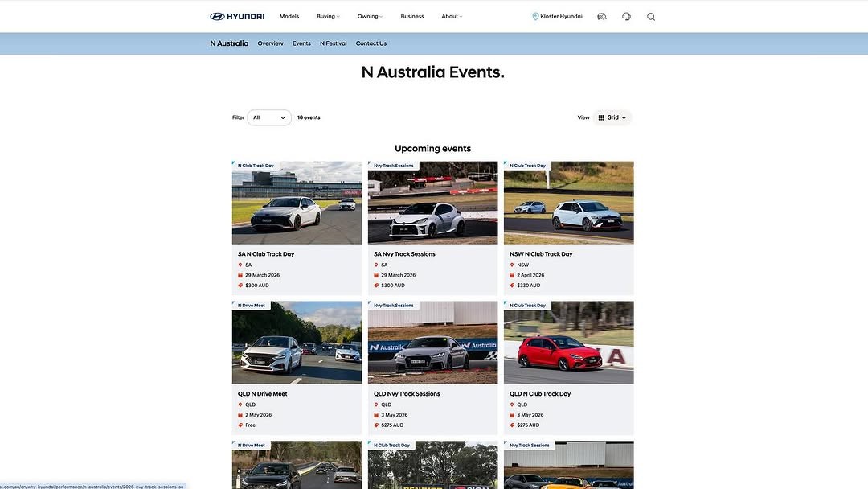Click calendar icon beside 2 April 2026

pyautogui.click(x=512, y=275)
